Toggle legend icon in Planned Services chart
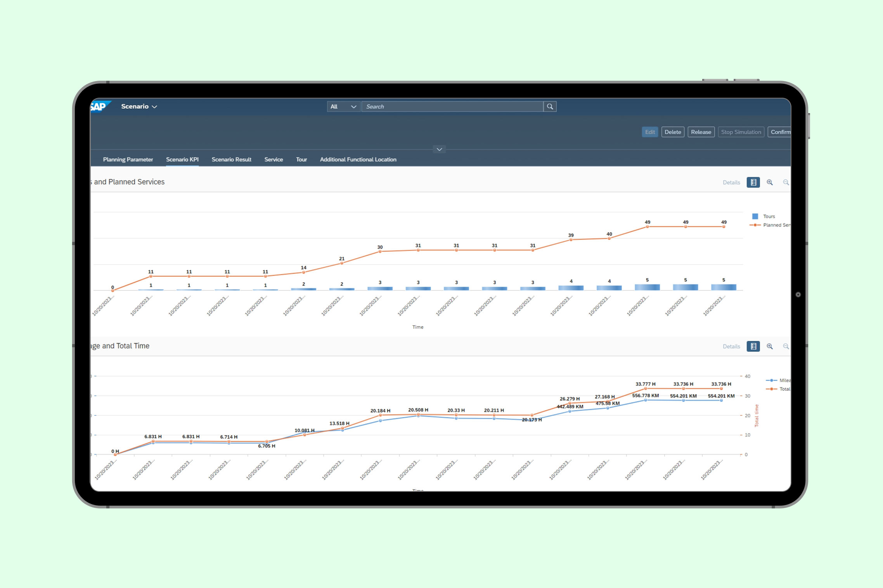This screenshot has width=883, height=588. 753,182
